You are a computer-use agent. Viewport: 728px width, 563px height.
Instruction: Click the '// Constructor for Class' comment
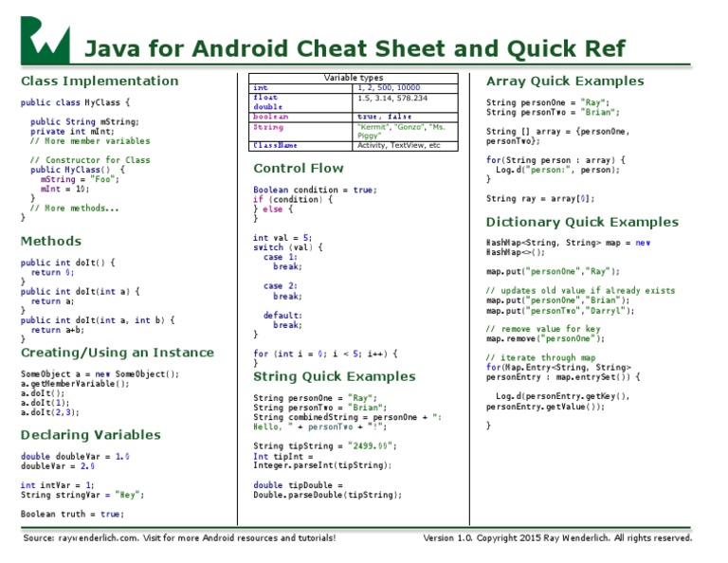[90, 160]
